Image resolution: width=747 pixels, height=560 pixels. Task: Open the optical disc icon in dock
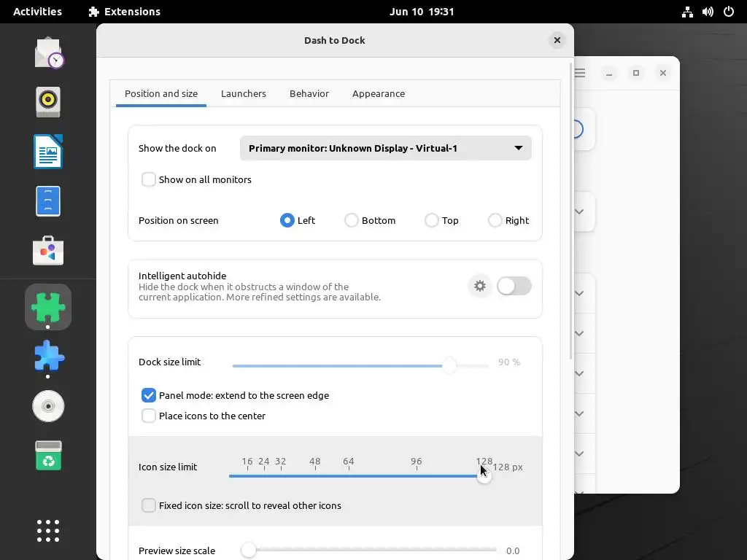coord(48,406)
